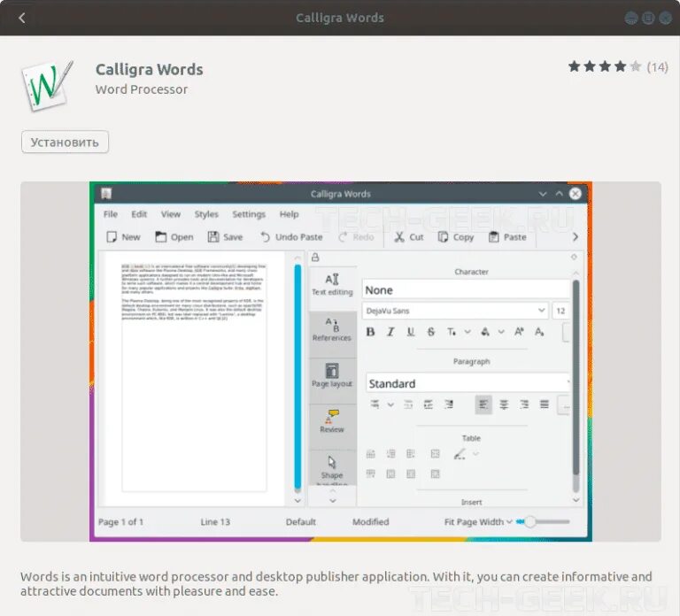
Task: Open the star rating reviews (14)
Action: point(617,66)
